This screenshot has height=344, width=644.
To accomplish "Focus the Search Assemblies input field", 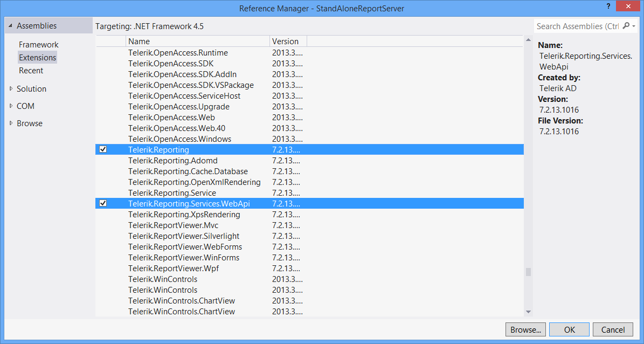I will (x=578, y=26).
